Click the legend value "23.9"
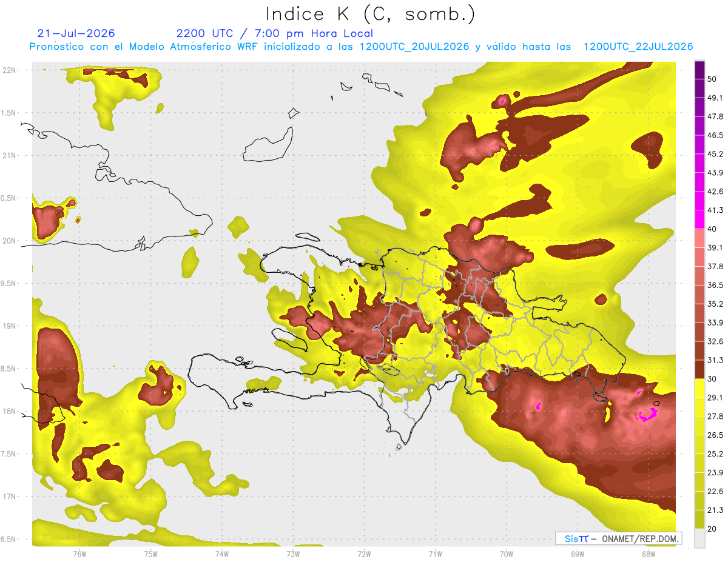728x562 pixels. pos(715,473)
